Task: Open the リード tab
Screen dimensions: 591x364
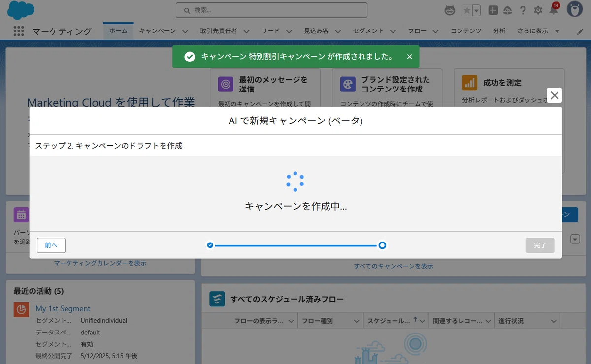Action: [270, 31]
